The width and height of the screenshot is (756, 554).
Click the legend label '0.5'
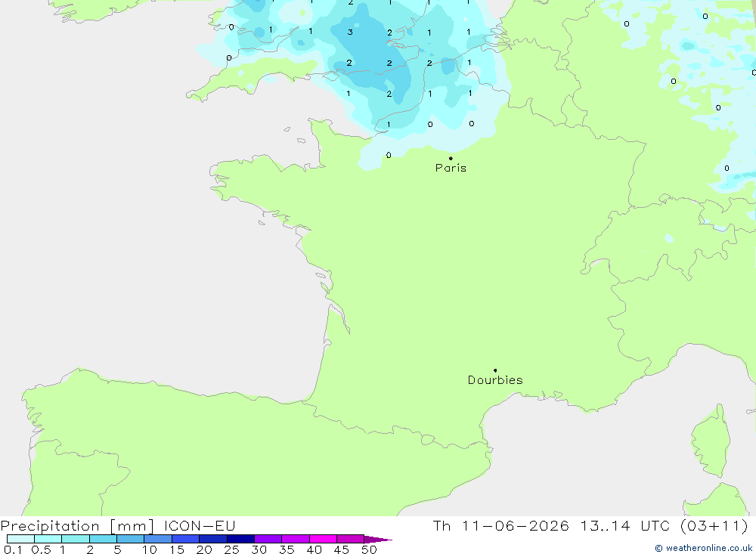pyautogui.click(x=42, y=549)
